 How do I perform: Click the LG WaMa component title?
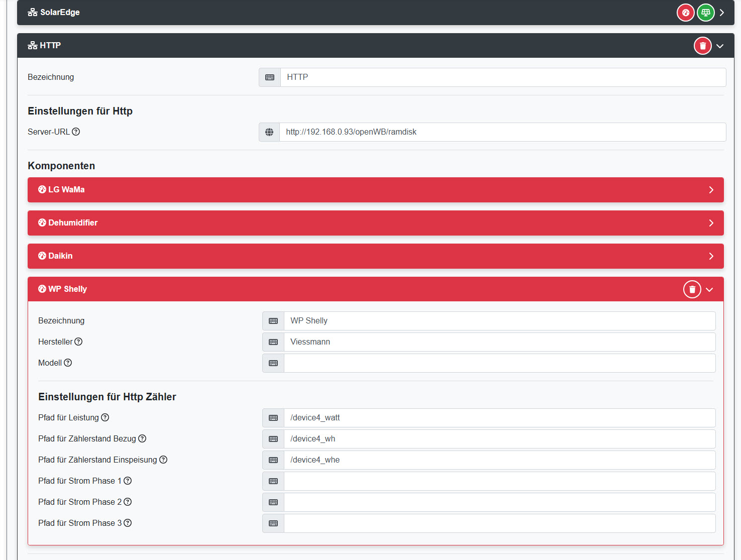tap(66, 189)
